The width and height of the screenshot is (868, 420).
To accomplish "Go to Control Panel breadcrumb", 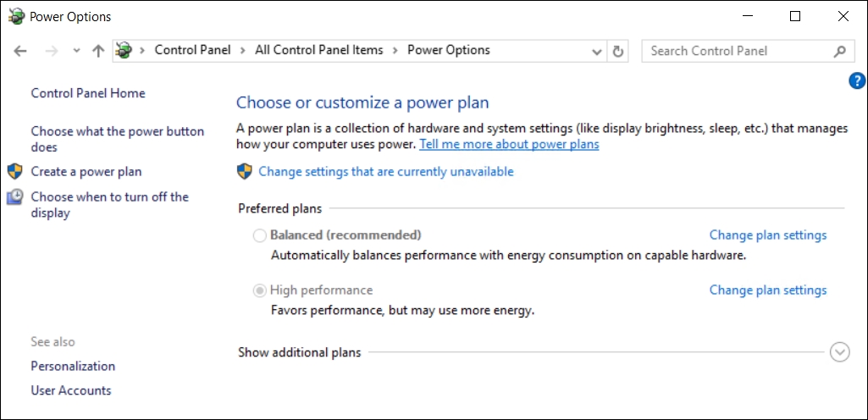I will [x=192, y=50].
